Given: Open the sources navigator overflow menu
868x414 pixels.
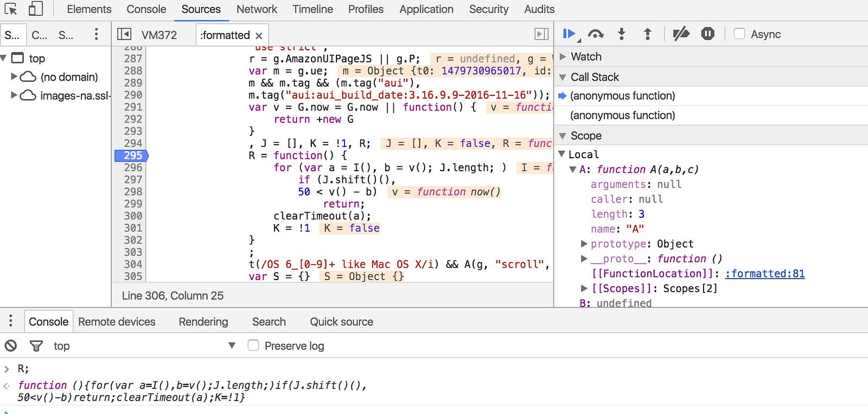Looking at the screenshot, I should click(96, 34).
